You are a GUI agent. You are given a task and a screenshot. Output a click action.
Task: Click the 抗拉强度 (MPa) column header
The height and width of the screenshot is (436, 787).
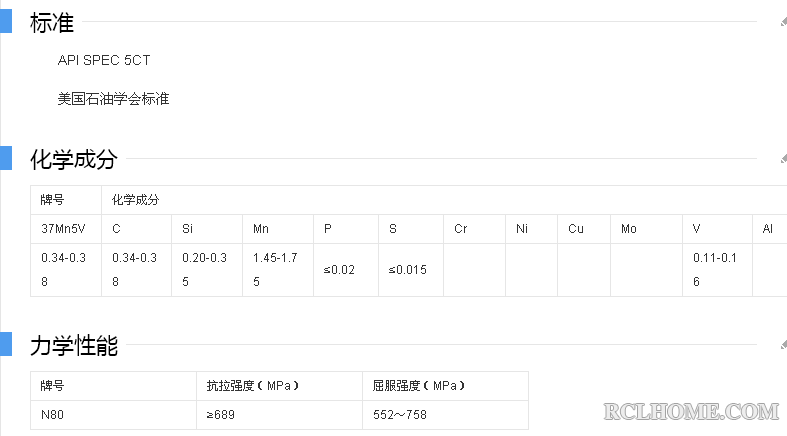(x=280, y=386)
